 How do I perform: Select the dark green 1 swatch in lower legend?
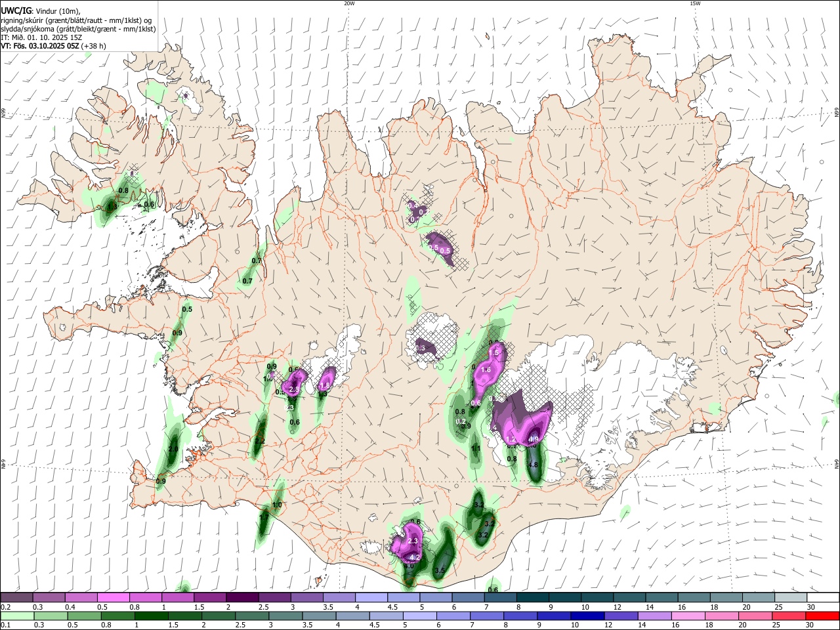coord(151,616)
